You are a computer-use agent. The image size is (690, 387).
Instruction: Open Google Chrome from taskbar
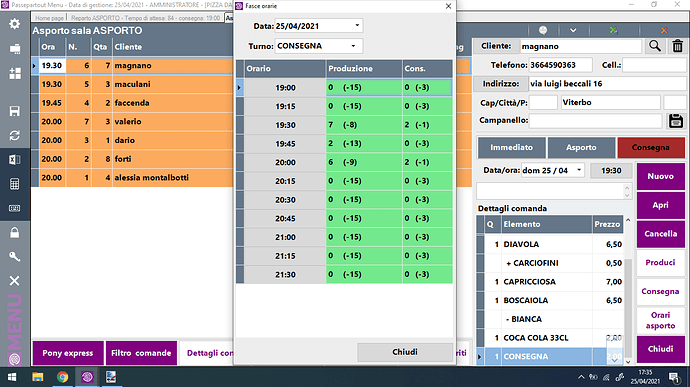[62, 377]
